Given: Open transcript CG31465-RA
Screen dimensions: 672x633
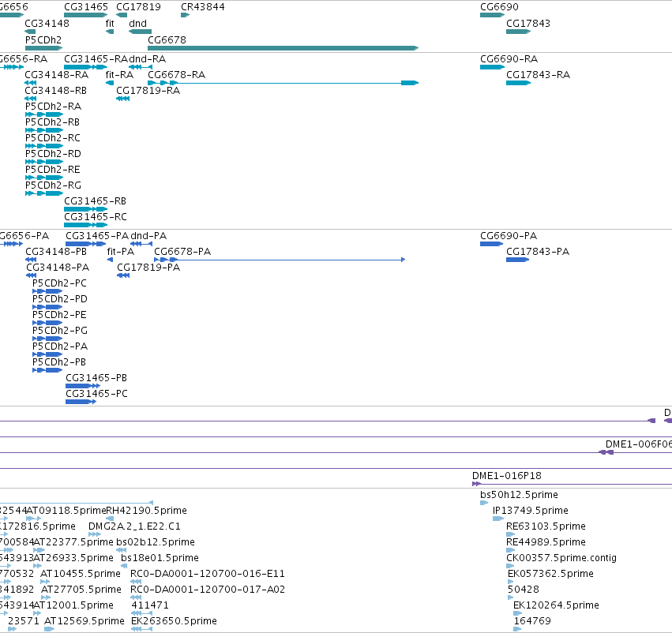Looking at the screenshot, I should (x=96, y=59).
